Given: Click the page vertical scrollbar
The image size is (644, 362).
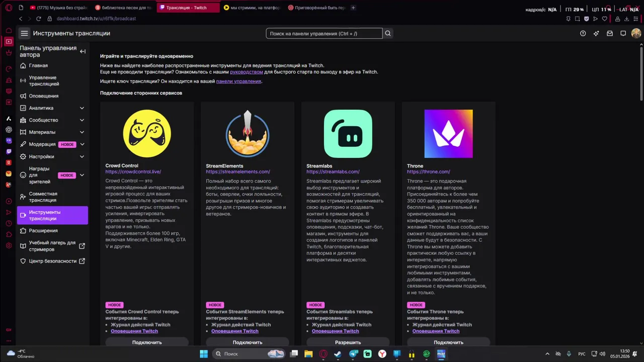Looking at the screenshot, I should tap(641, 73).
